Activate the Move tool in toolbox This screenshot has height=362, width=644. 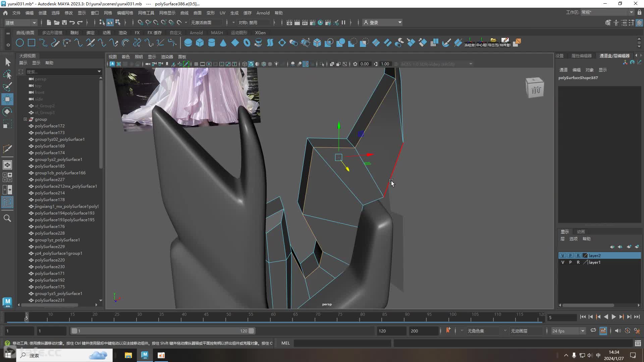[x=7, y=99]
